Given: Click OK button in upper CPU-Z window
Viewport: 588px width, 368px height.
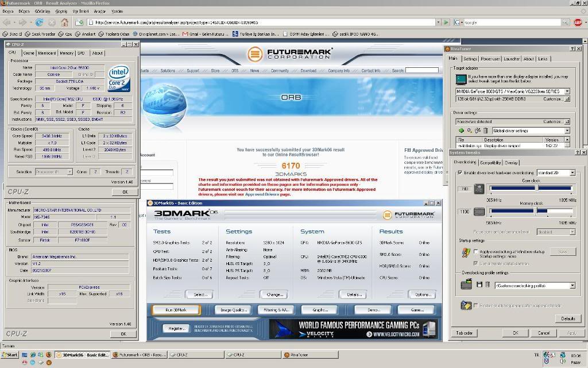Looking at the screenshot, I should (x=125, y=192).
